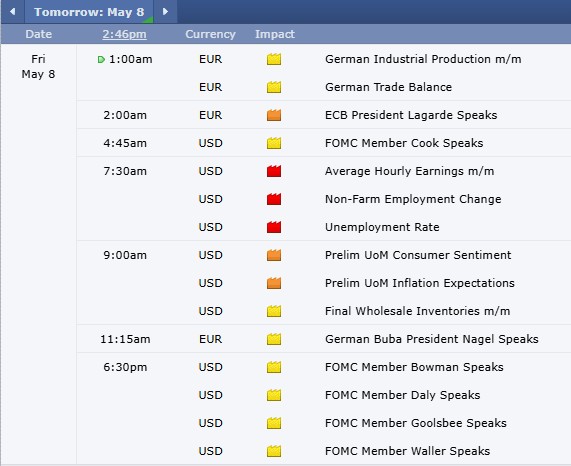Image resolution: width=571 pixels, height=466 pixels.
Task: Click red impact icon for Non-Farm Employment Change
Action: pos(274,200)
